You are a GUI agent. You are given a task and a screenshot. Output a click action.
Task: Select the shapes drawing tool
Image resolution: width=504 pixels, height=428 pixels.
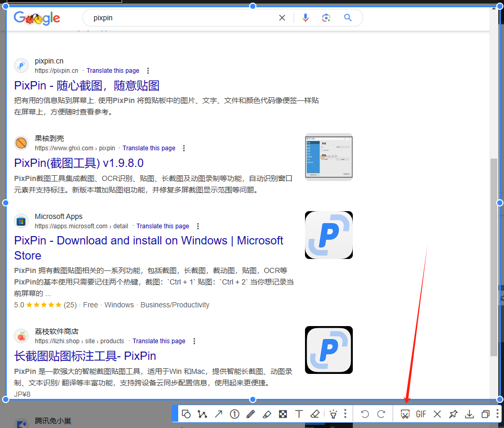click(186, 414)
